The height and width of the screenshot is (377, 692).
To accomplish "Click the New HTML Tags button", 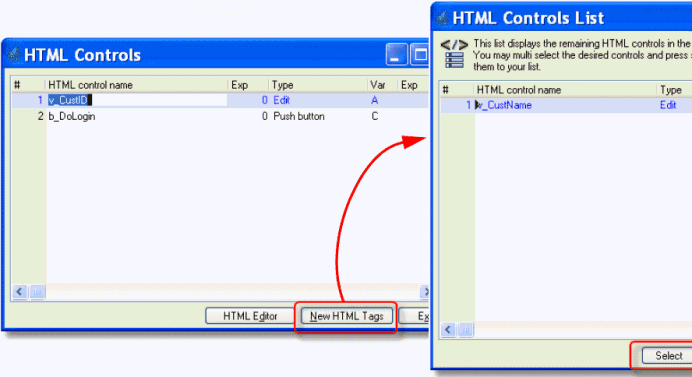I will 346,316.
